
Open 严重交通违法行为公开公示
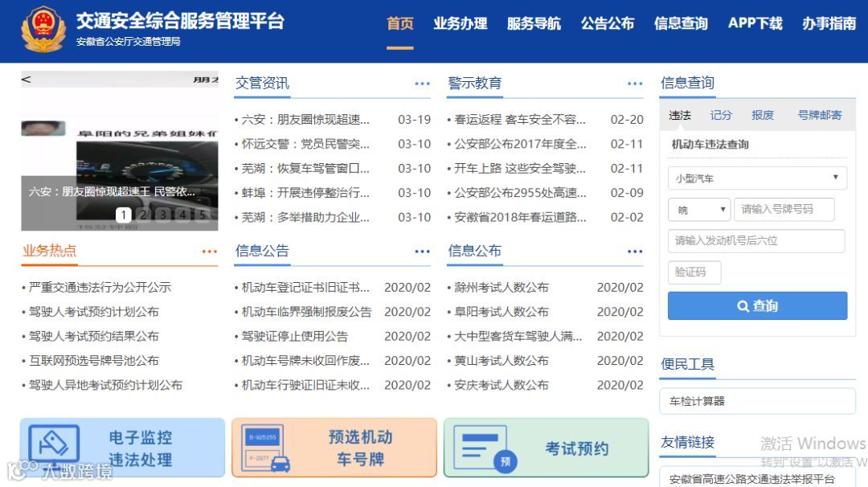click(100, 287)
